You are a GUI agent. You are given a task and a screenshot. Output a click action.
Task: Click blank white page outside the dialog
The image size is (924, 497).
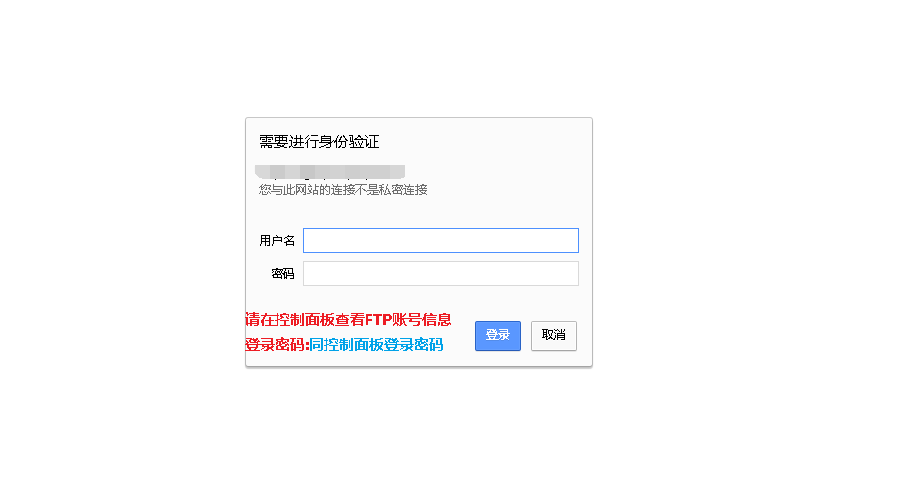(x=737, y=248)
